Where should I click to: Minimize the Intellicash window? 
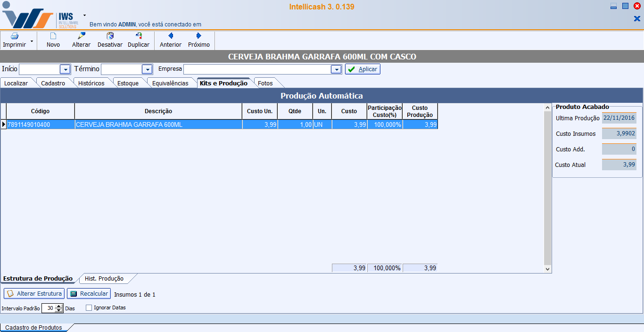(x=614, y=6)
